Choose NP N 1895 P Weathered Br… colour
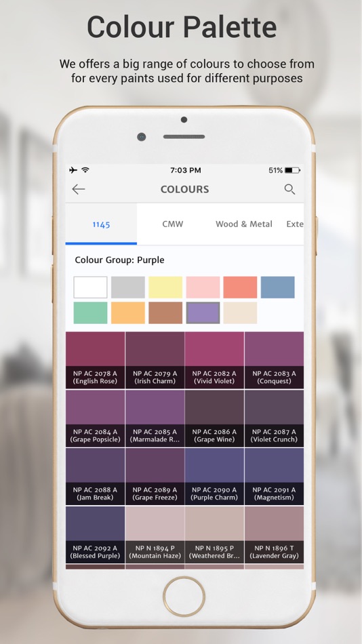 click(x=214, y=535)
